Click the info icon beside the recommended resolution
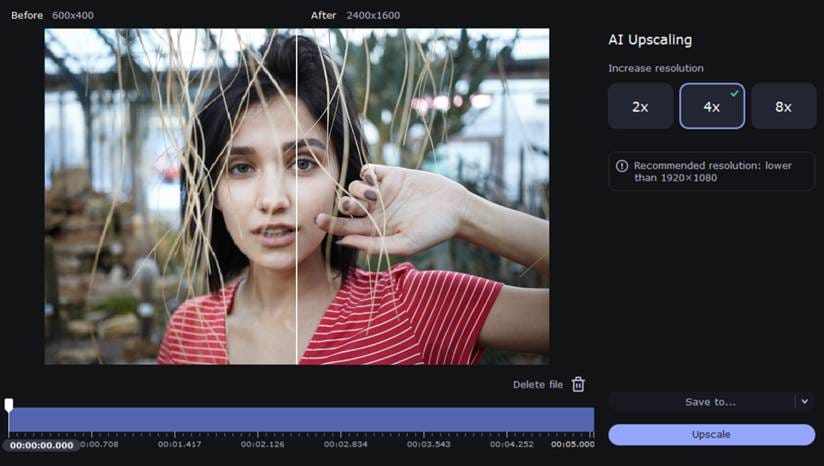Viewport: 824px width, 466px height. pos(622,166)
